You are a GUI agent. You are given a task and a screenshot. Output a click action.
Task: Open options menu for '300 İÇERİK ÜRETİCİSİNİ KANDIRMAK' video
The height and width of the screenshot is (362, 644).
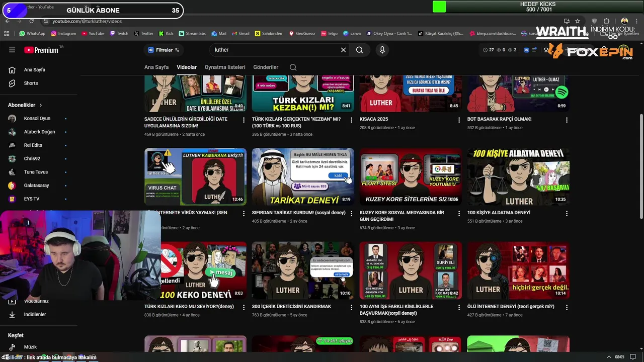click(351, 307)
